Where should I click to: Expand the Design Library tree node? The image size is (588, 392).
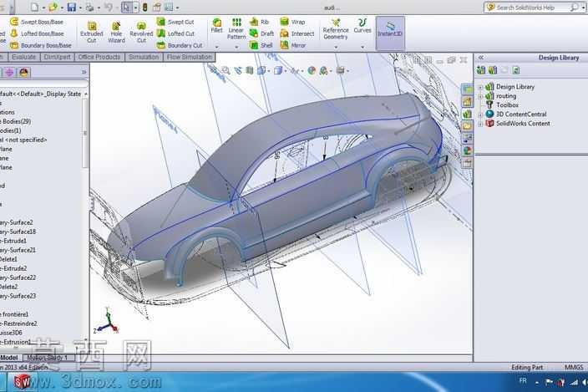point(480,87)
